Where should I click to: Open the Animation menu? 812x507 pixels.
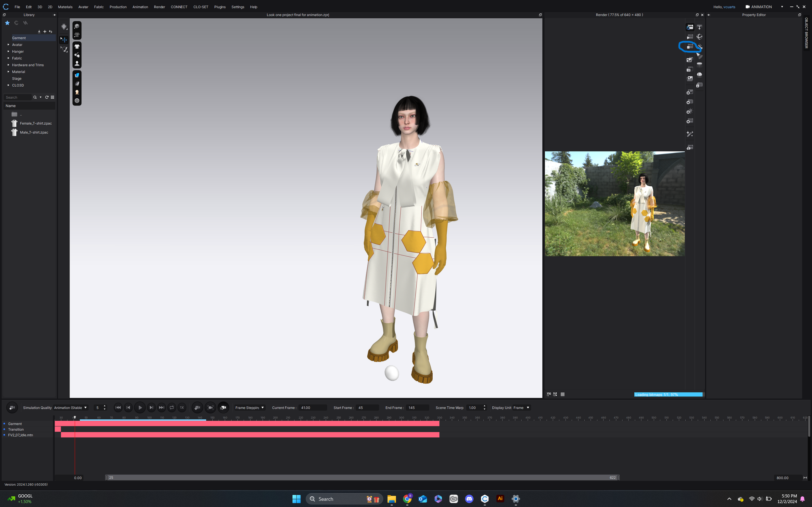[140, 7]
